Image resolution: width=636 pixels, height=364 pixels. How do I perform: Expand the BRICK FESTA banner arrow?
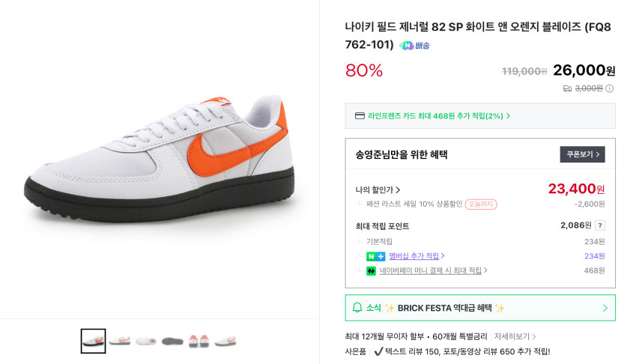pyautogui.click(x=605, y=308)
